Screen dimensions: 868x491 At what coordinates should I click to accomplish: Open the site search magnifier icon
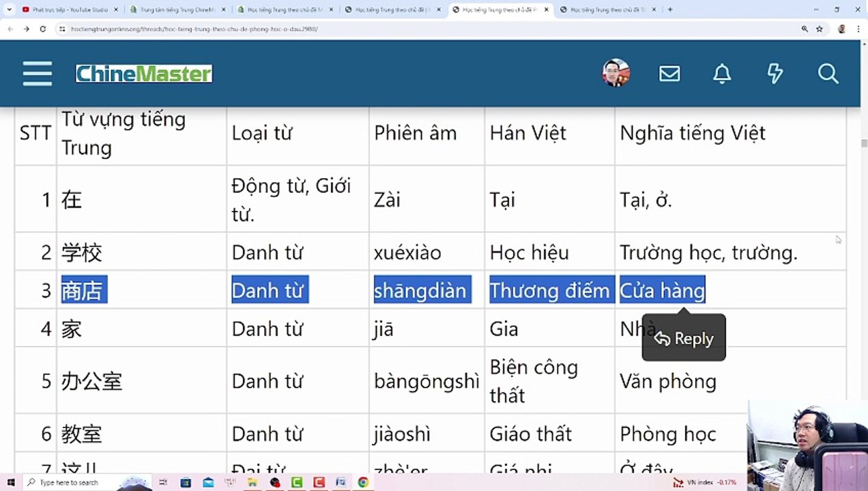coord(828,74)
